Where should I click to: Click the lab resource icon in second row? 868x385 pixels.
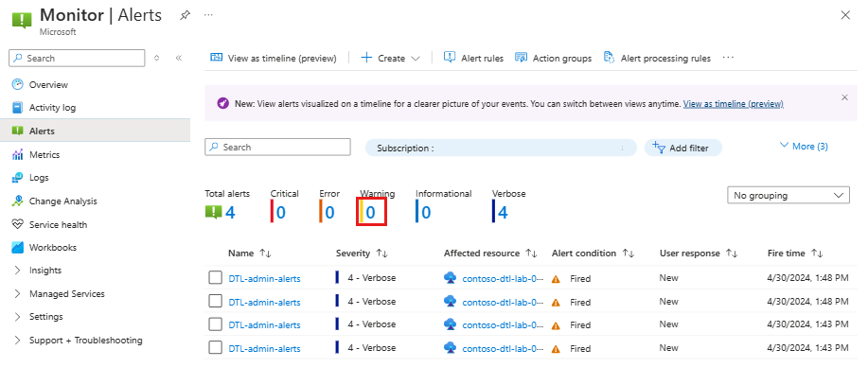click(x=450, y=302)
